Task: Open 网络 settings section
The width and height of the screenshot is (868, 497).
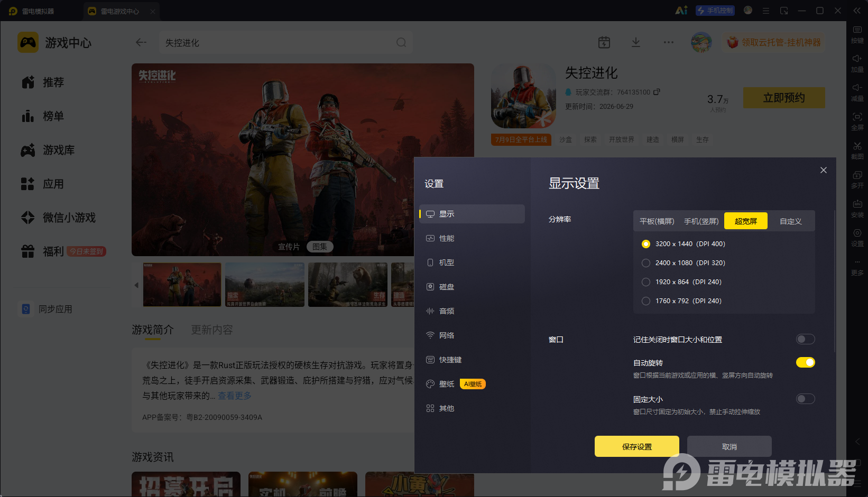Action: pos(472,335)
